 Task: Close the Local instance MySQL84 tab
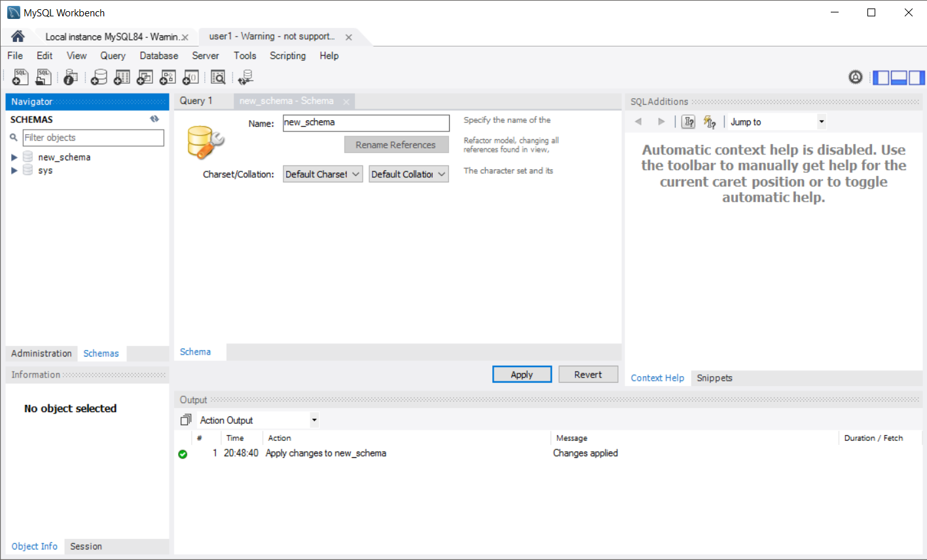(185, 37)
